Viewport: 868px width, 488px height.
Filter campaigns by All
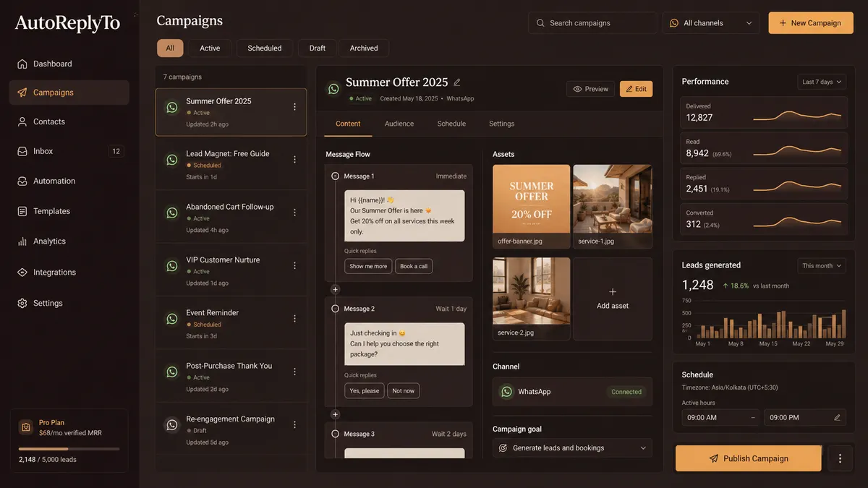[x=170, y=48]
